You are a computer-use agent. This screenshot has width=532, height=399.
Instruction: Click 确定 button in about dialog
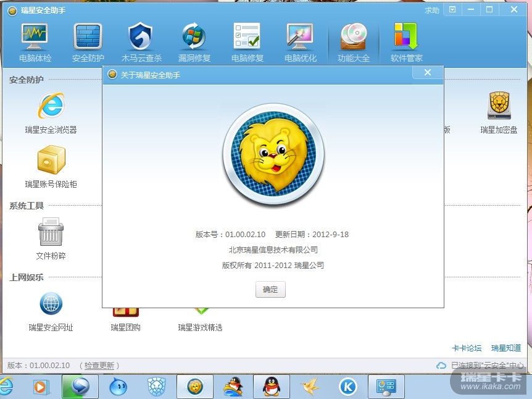coord(270,289)
